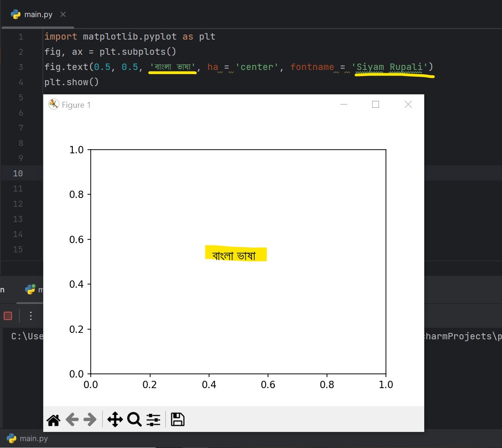Open the subplot configuration sliders
Viewport: 502px width, 448px height.
click(153, 419)
